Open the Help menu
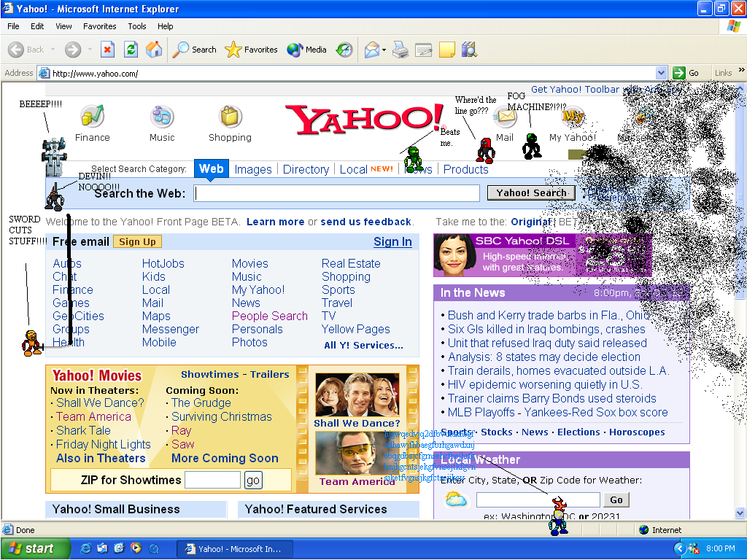This screenshot has width=747, height=560. (166, 26)
